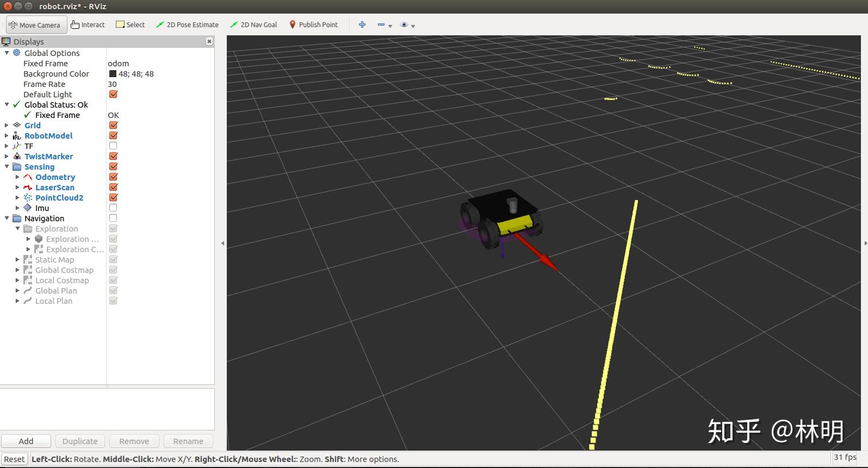Uncheck the PointCloud2 checkbox
868x468 pixels.
(113, 197)
